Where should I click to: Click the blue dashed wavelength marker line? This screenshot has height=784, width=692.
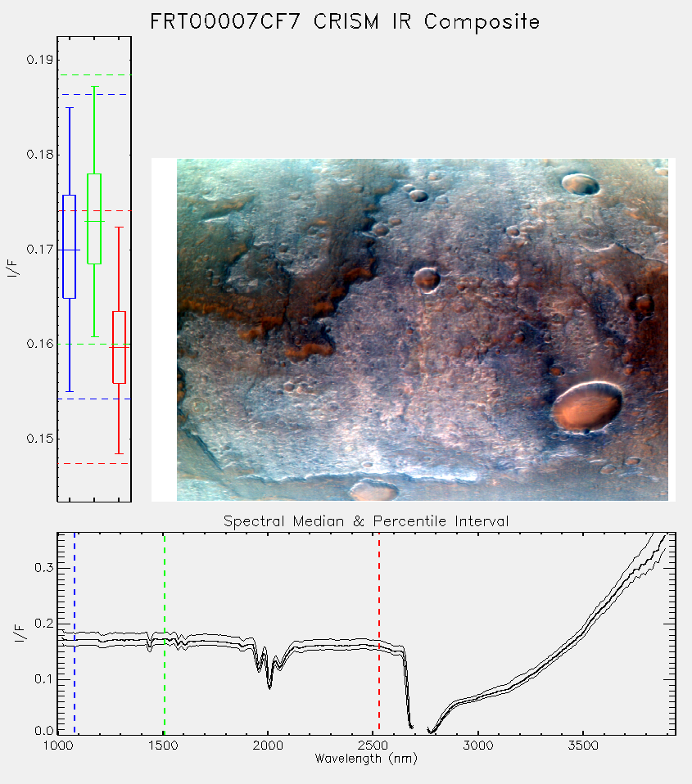pos(75,633)
